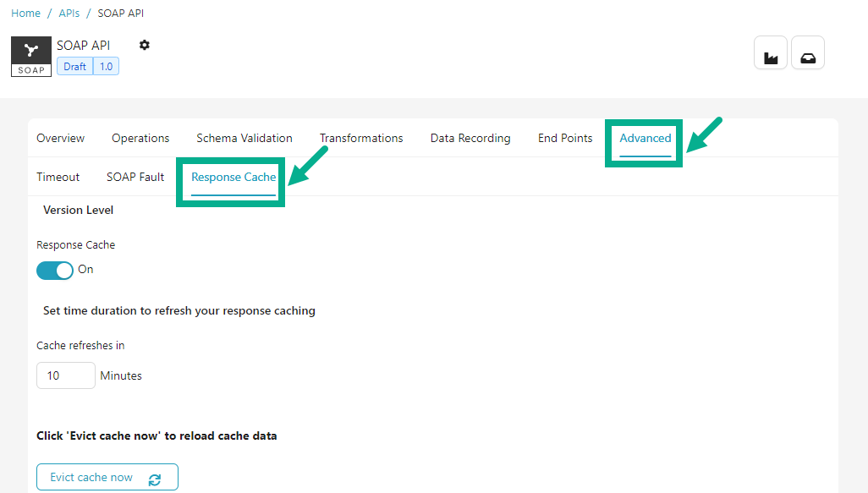Select the Response Cache sub-tab

pyautogui.click(x=233, y=177)
